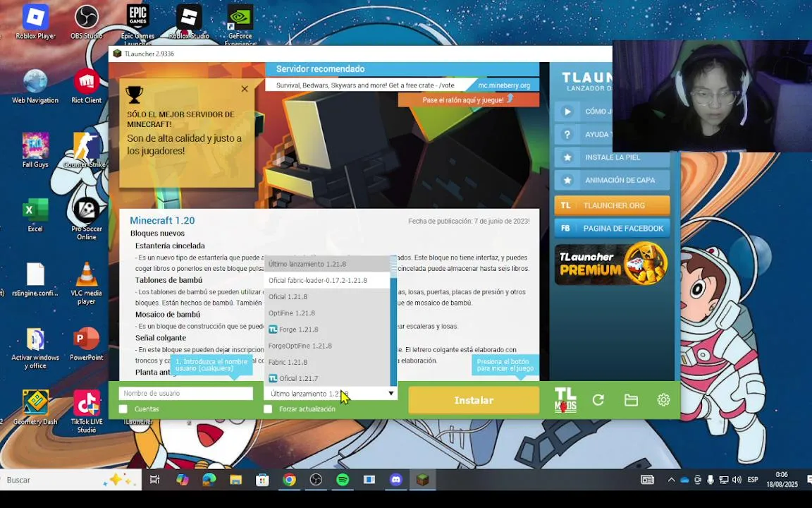Click the TLauncher taskbar icon
The height and width of the screenshot is (508, 812).
point(423,480)
